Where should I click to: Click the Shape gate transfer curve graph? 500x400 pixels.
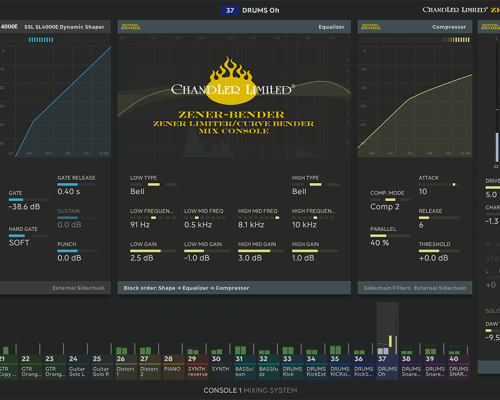pyautogui.click(x=55, y=102)
